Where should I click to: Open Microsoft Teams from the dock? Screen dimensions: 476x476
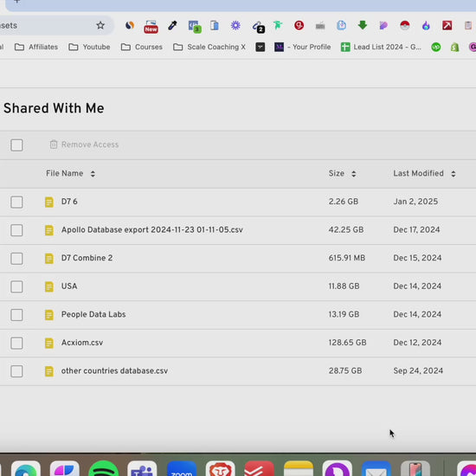click(x=142, y=468)
